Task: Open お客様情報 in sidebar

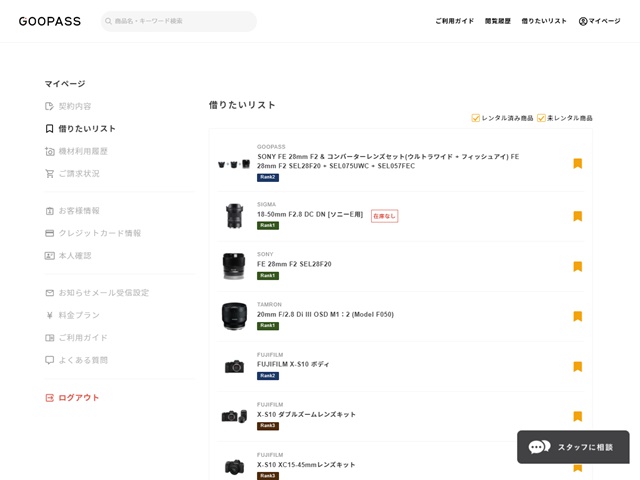Action: [79, 211]
